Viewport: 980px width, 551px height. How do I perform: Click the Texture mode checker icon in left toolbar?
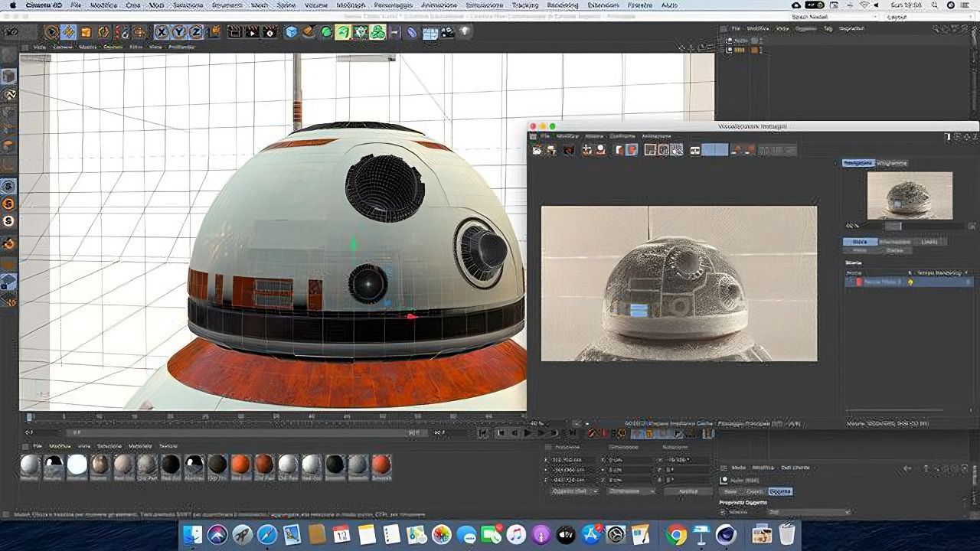[8, 96]
